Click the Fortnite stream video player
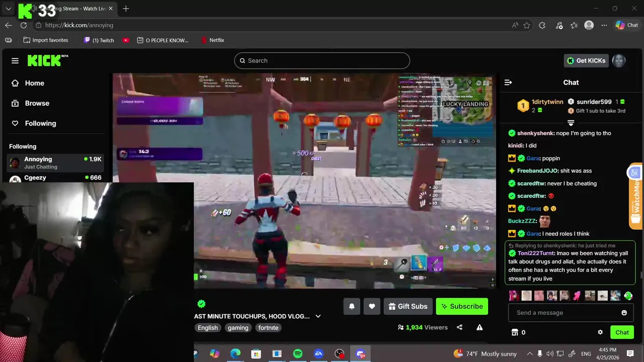Viewport: 644px width, 362px height. 304,180
